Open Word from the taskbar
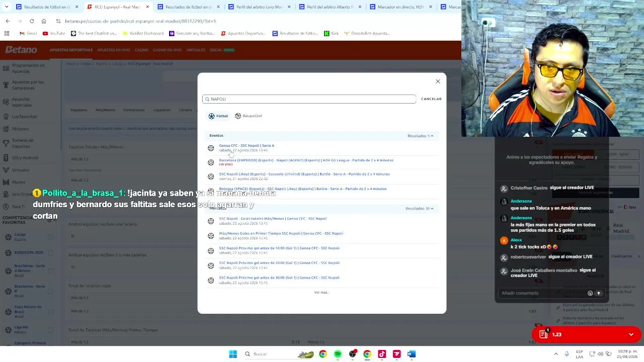Image resolution: width=644 pixels, height=362 pixels. (x=412, y=354)
